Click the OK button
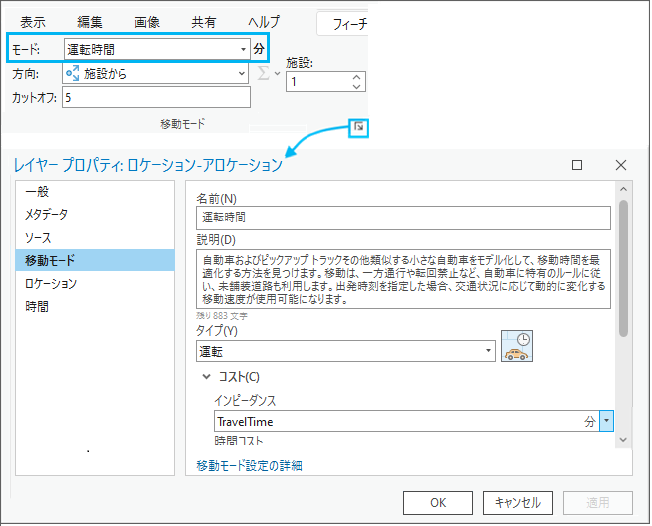The width and height of the screenshot is (652, 526). coord(438,503)
